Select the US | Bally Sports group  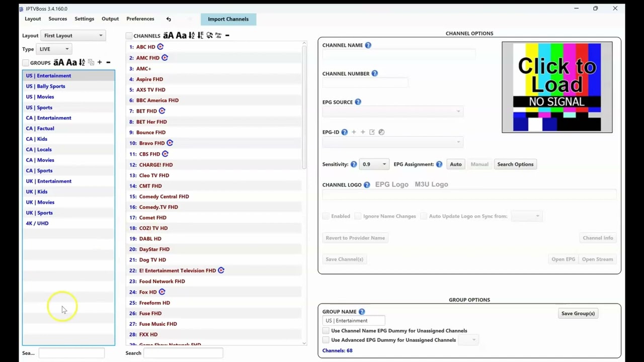coord(68,86)
